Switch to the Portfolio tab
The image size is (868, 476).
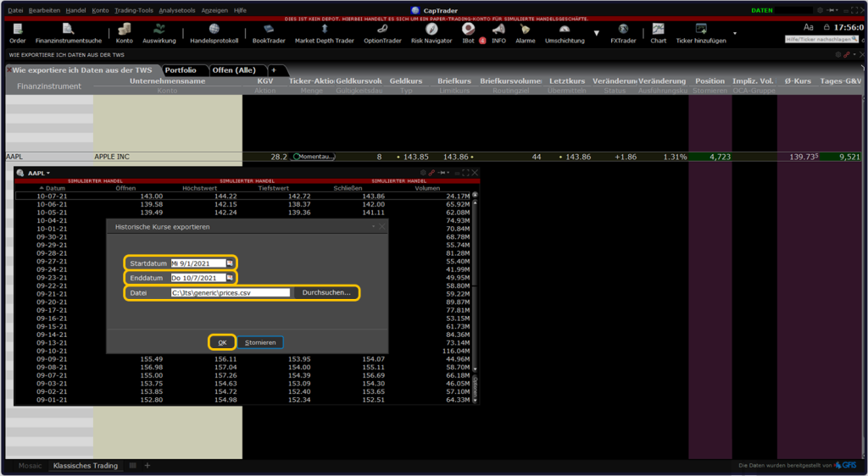point(181,70)
